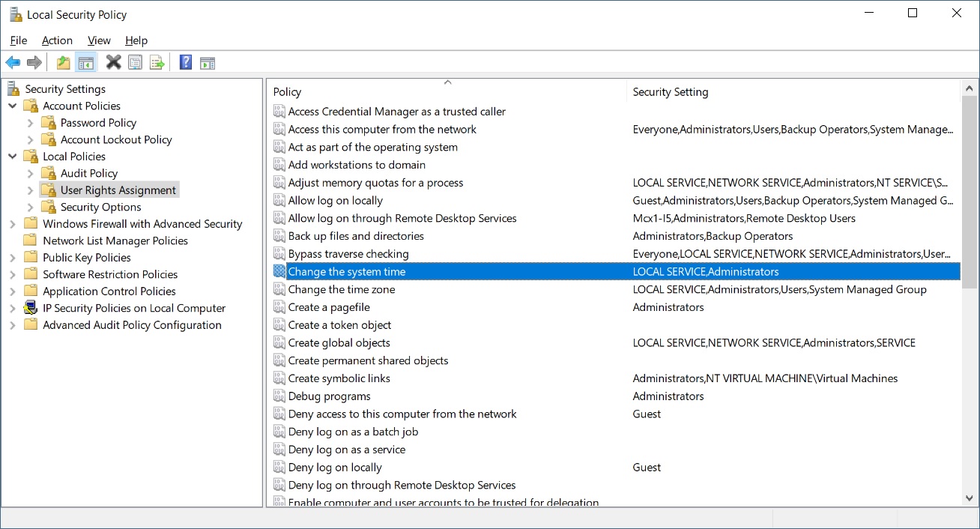Click icon beside Change the system time
This screenshot has height=529, width=980.
coord(279,271)
